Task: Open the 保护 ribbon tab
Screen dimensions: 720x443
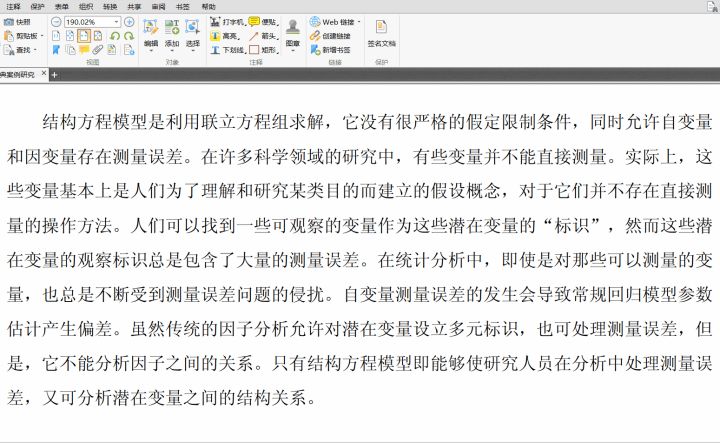Action: click(37, 6)
